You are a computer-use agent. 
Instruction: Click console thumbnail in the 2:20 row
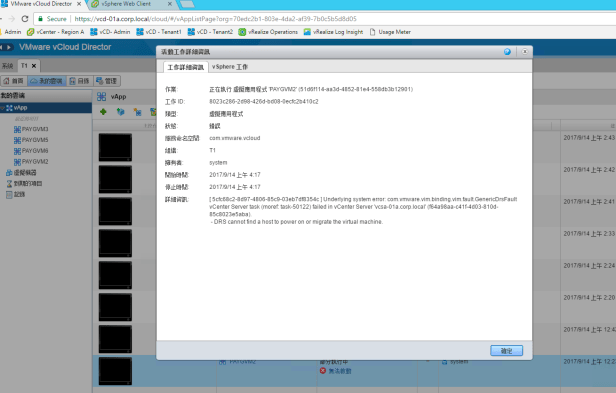pyautogui.click(x=115, y=307)
